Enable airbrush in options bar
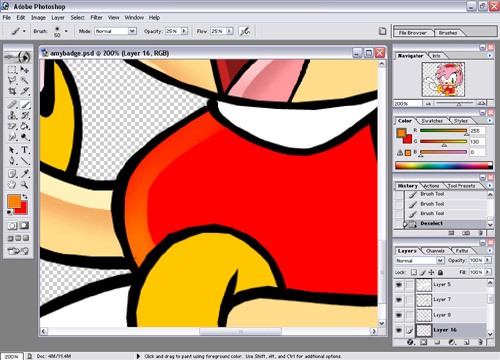The height and width of the screenshot is (360, 500). pos(245,31)
